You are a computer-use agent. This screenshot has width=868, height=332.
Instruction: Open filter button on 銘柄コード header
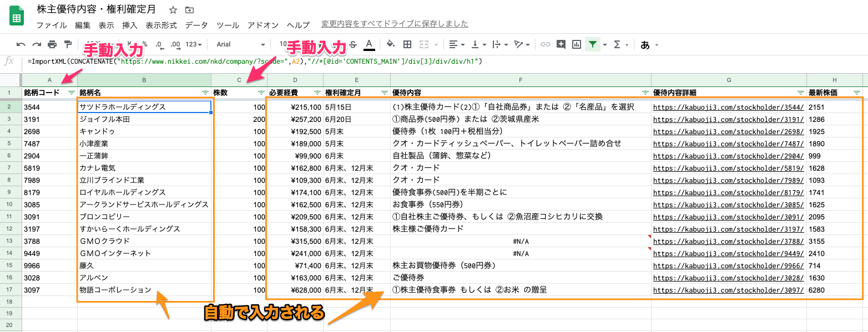[x=71, y=93]
